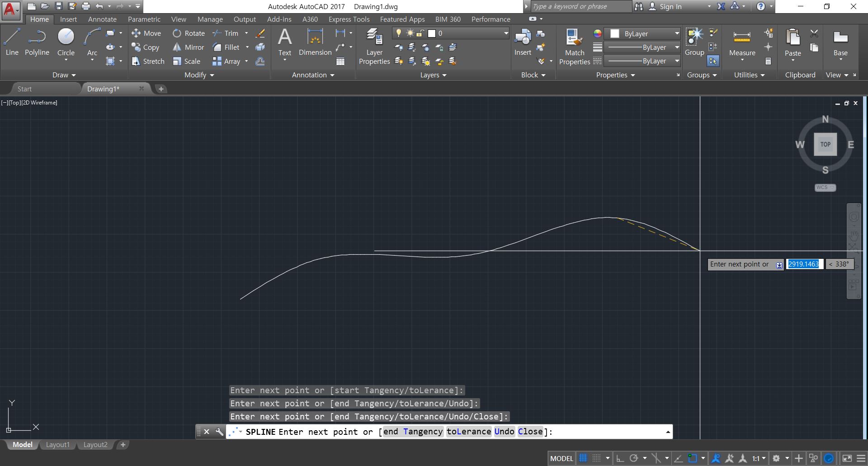
Task: Expand the command line history arrow
Action: (668, 432)
